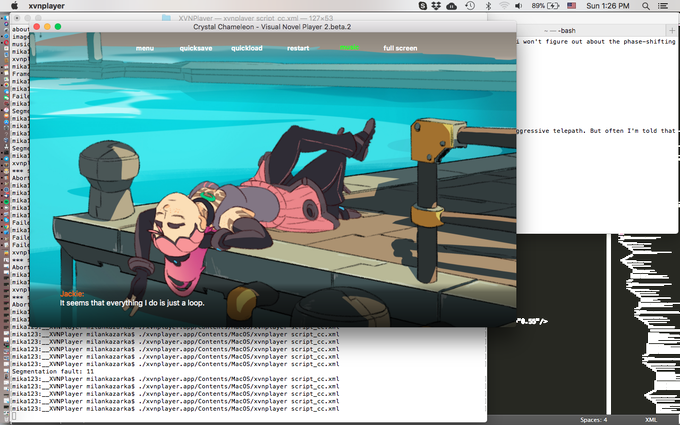
Task: Open Spotlight search
Action: 646,6
